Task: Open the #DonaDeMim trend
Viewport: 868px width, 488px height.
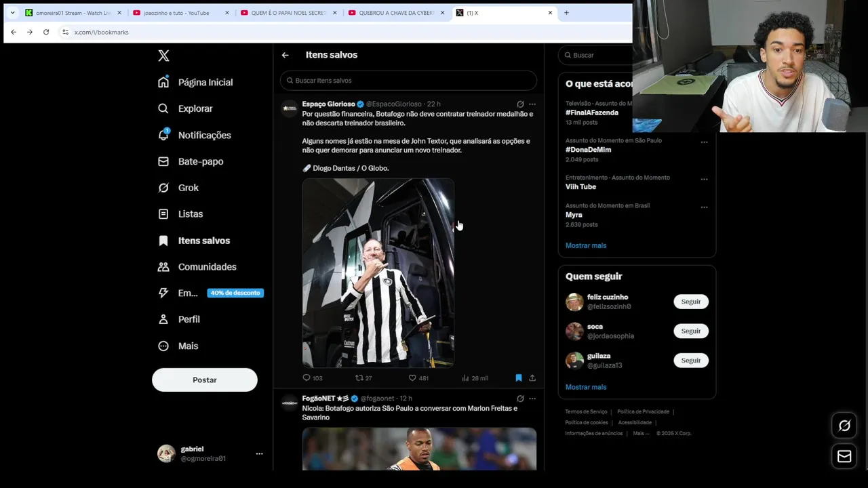Action: pos(589,150)
